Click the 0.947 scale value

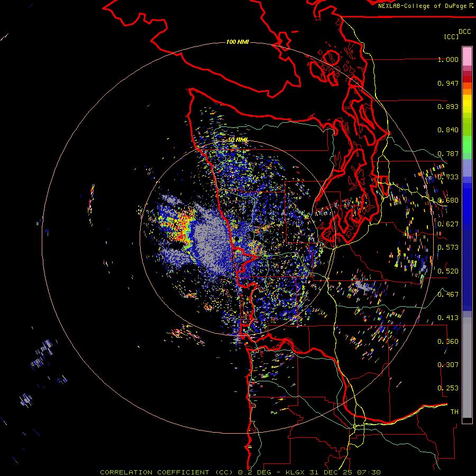[448, 83]
